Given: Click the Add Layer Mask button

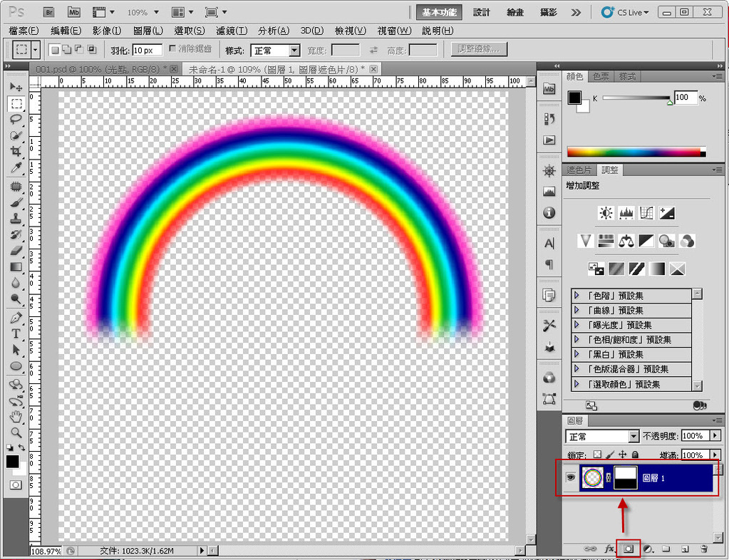Looking at the screenshot, I should pyautogui.click(x=629, y=549).
